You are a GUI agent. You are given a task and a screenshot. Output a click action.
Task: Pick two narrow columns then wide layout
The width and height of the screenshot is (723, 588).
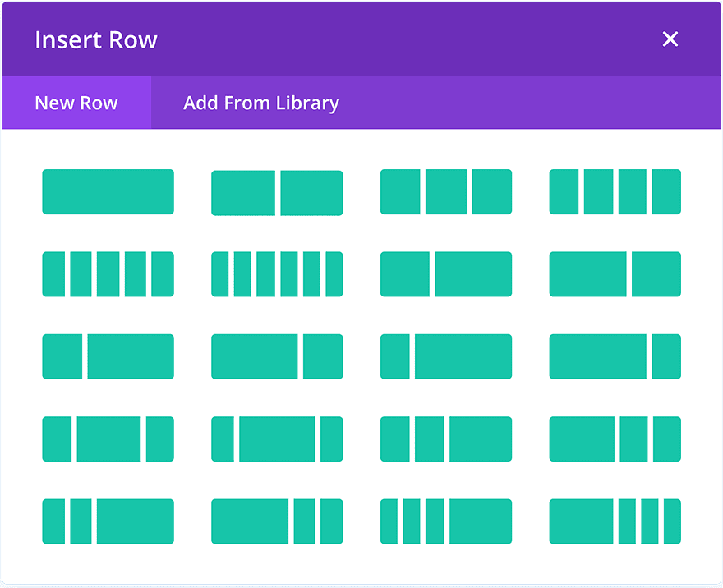(446, 439)
